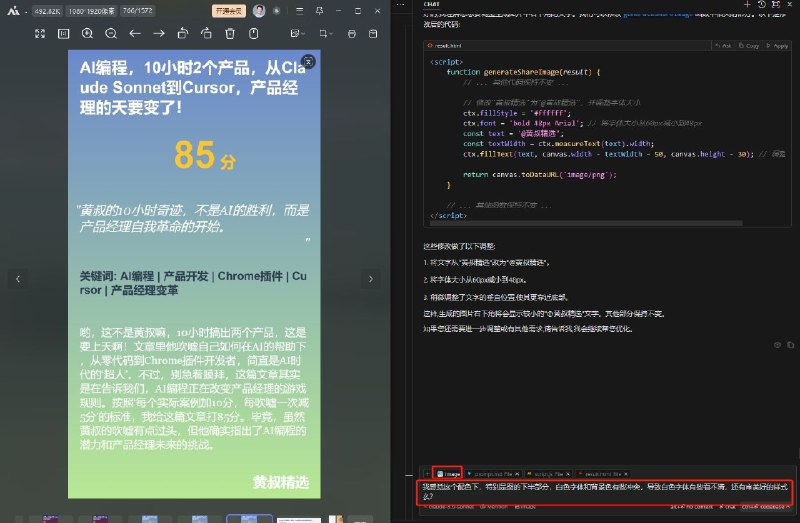Open chat history clock icon
This screenshot has width=800, height=523.
pos(762,4)
